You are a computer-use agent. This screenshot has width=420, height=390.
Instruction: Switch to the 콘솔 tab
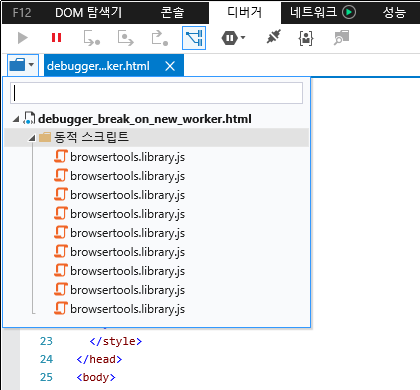172,13
